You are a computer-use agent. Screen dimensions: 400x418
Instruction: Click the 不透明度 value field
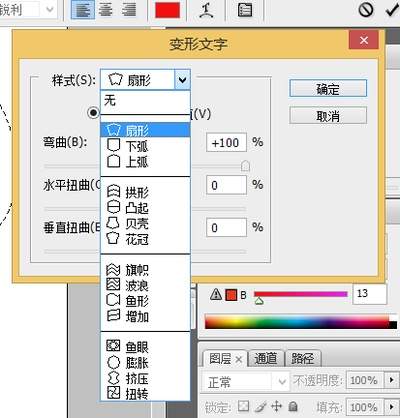[365, 380]
